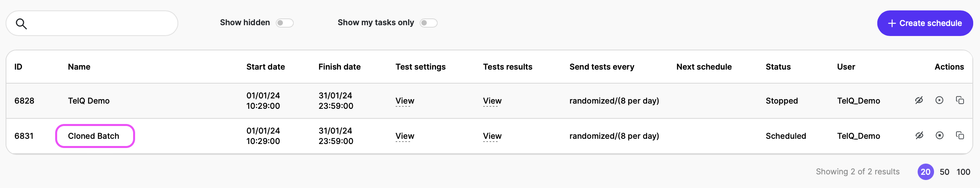Clone the TelQ Demo schedule
The image size is (980, 188).
pos(960,100)
